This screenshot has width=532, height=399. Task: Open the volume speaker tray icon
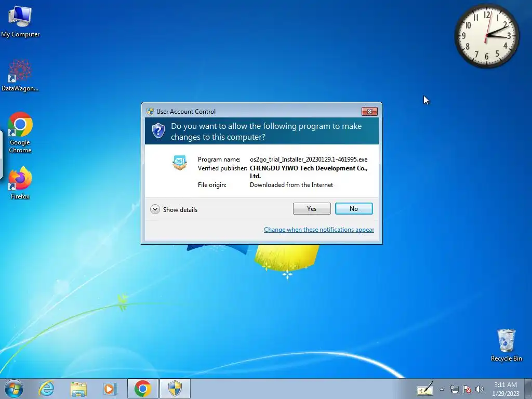[480, 389]
